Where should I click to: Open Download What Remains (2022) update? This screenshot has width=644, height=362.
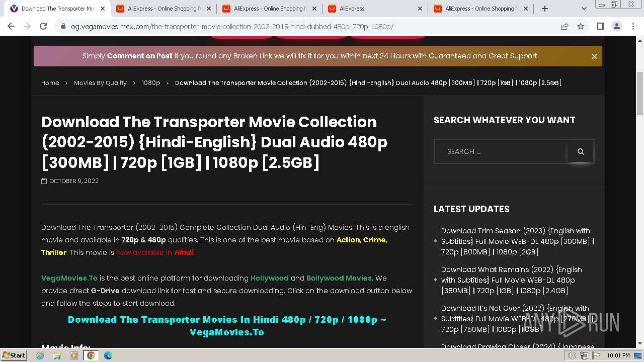[x=512, y=280]
